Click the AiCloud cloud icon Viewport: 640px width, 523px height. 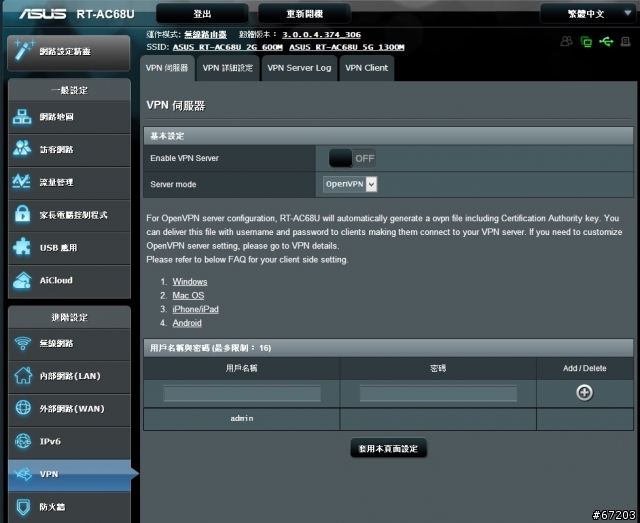[22, 280]
